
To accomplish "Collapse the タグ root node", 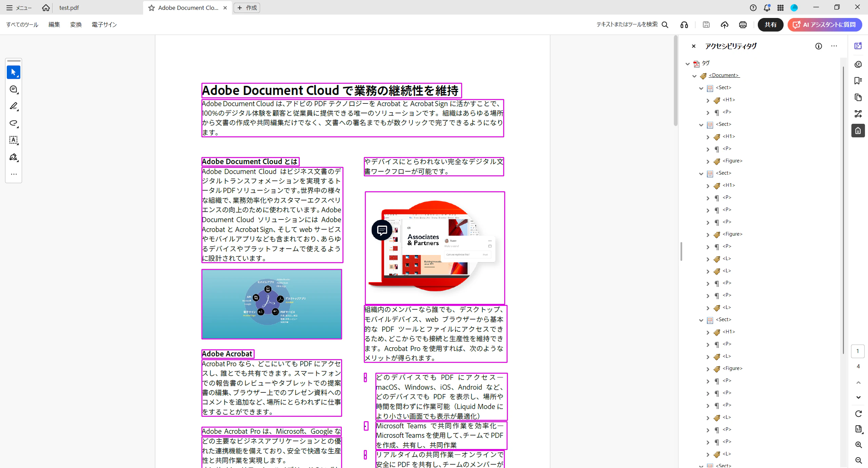I will point(688,64).
